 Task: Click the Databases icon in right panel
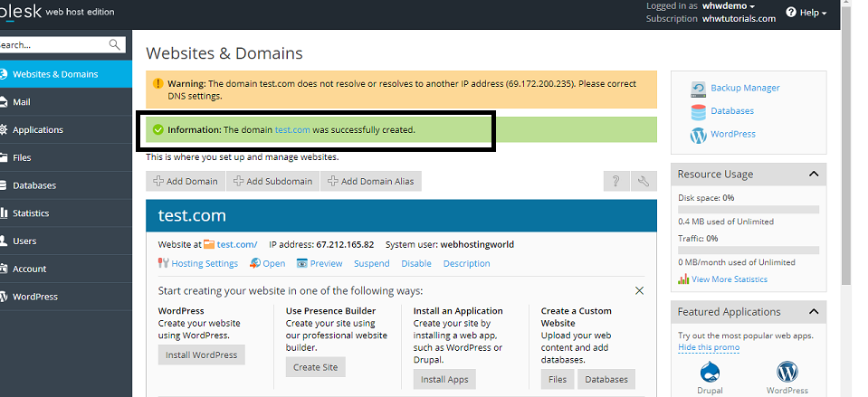point(699,111)
